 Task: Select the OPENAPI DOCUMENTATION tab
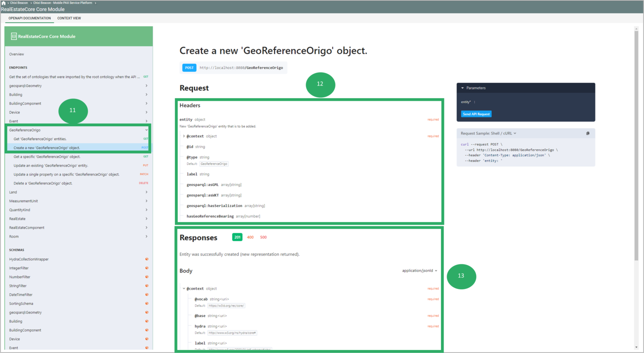pyautogui.click(x=29, y=18)
